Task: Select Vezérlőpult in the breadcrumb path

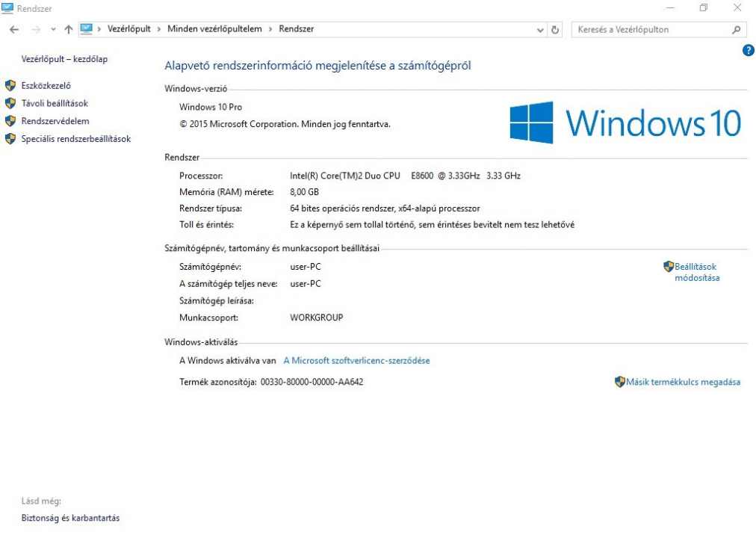Action: click(128, 29)
